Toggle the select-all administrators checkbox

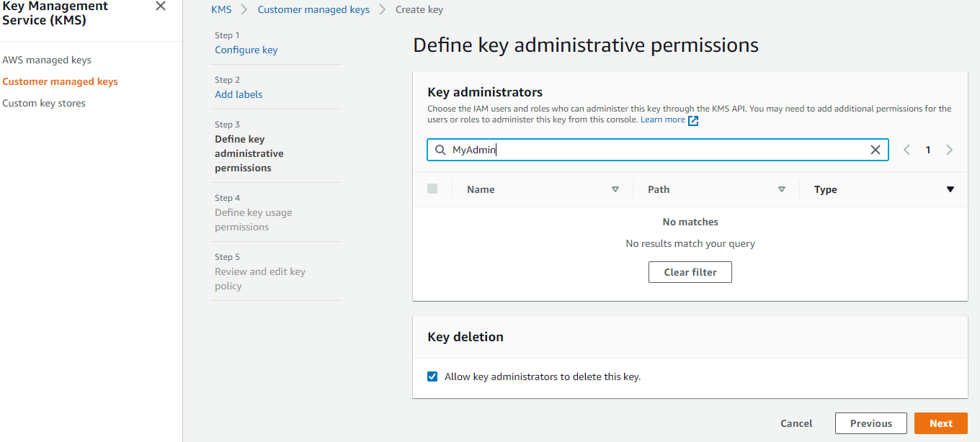coord(432,189)
